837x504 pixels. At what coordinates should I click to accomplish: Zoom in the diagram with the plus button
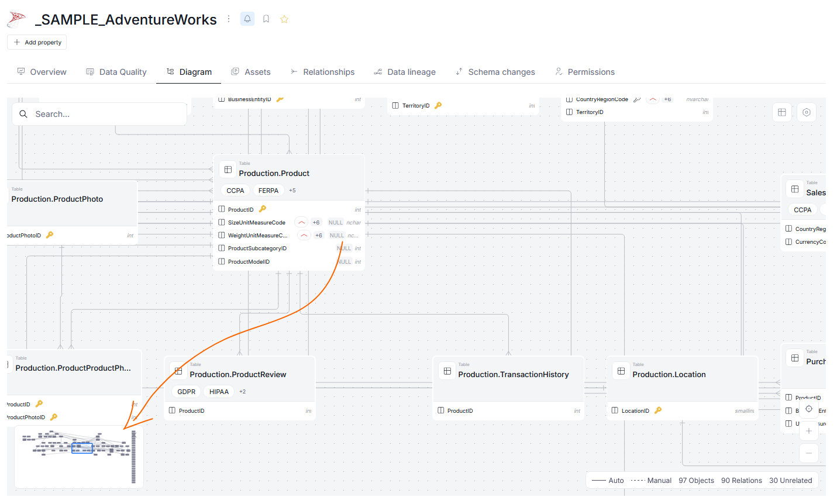pyautogui.click(x=809, y=431)
